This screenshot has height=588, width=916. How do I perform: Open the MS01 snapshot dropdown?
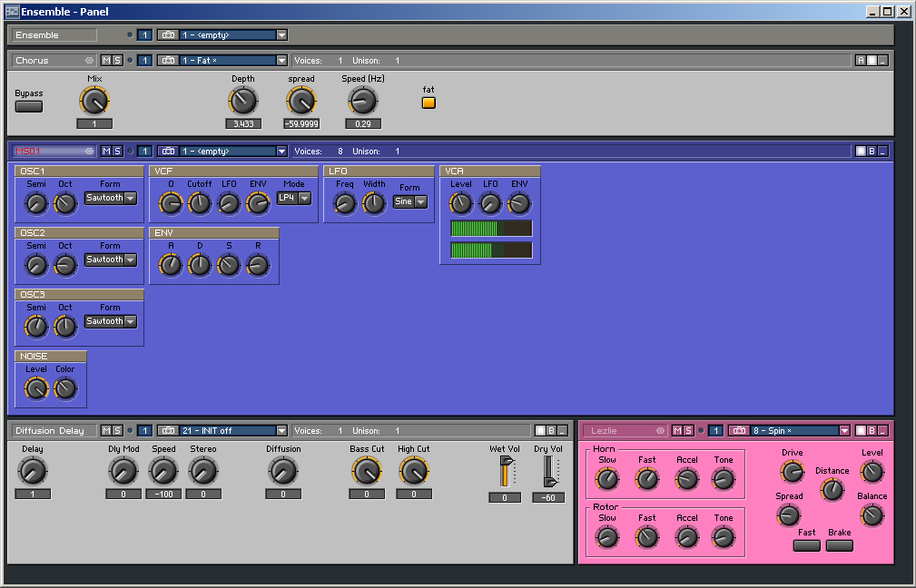point(281,152)
